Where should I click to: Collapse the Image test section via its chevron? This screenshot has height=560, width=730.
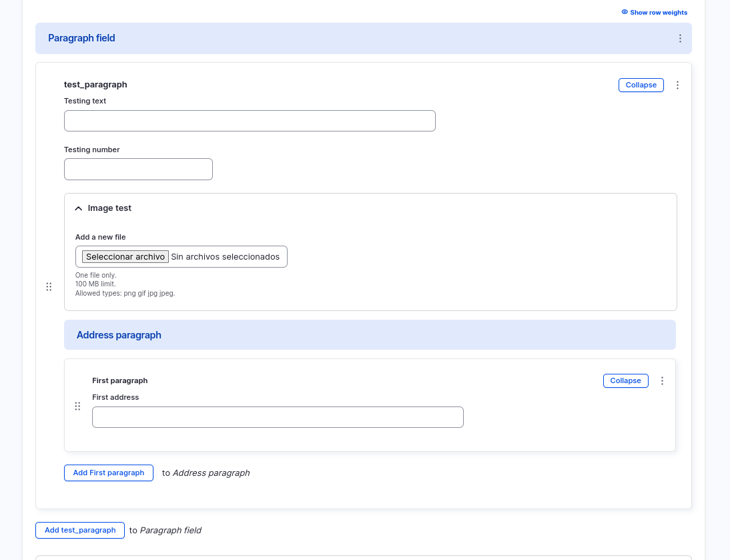pyautogui.click(x=78, y=208)
